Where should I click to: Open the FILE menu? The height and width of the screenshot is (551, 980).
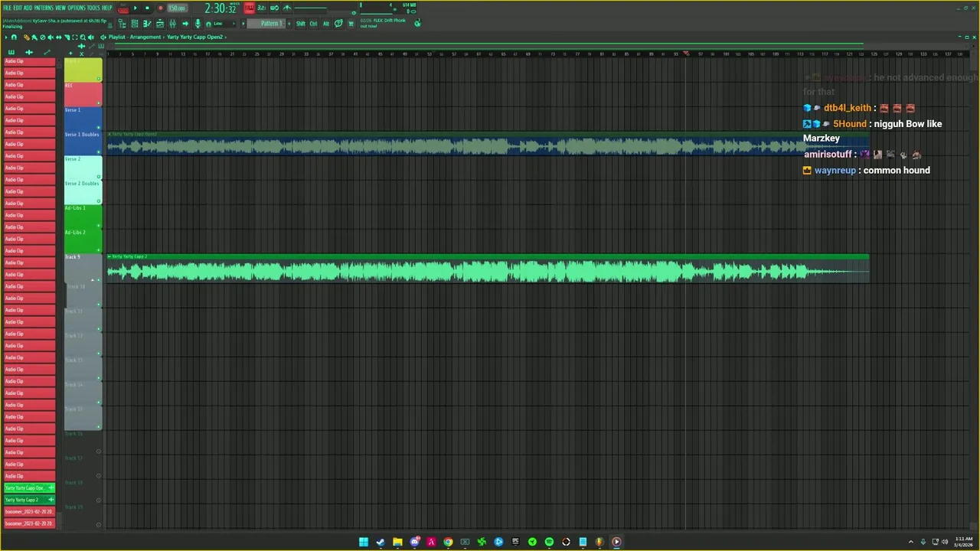pyautogui.click(x=7, y=8)
